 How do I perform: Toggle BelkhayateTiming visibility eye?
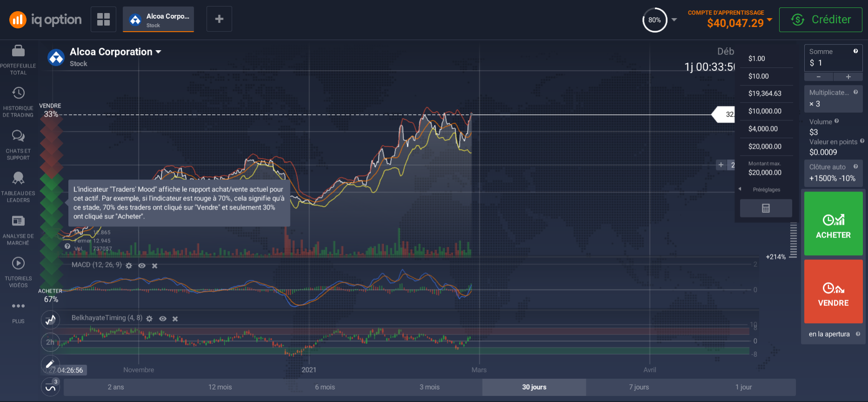point(163,319)
